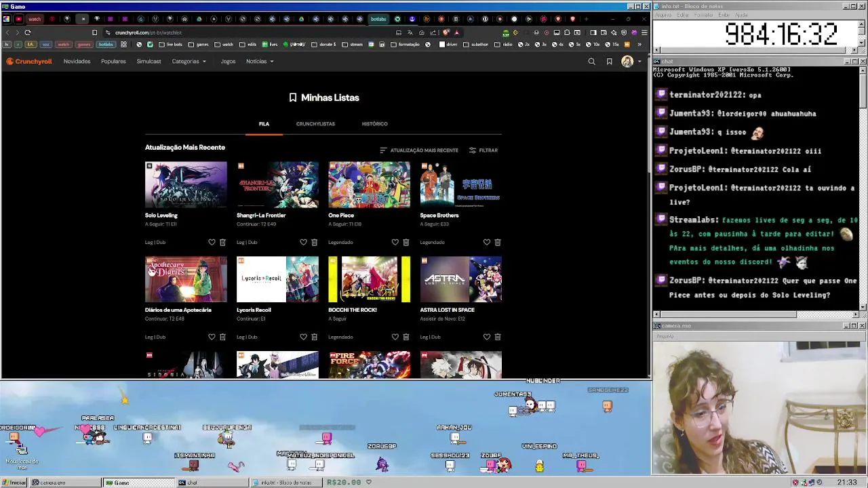Open the Filtrar options
The image size is (868, 488).
coord(484,150)
